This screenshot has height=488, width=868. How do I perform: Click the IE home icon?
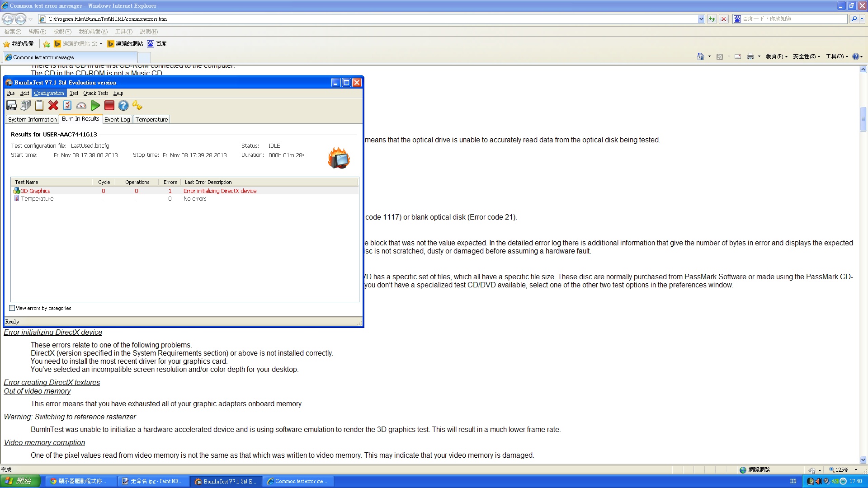click(x=700, y=56)
